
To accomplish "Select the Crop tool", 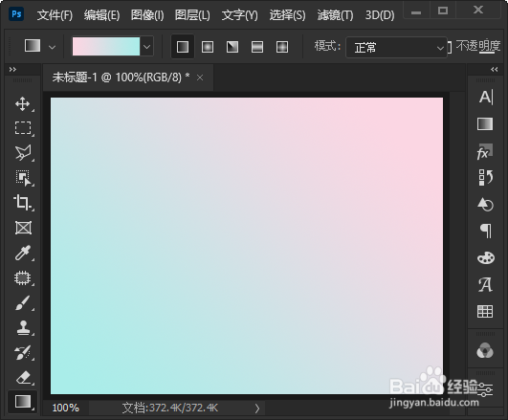I will click(x=23, y=203).
